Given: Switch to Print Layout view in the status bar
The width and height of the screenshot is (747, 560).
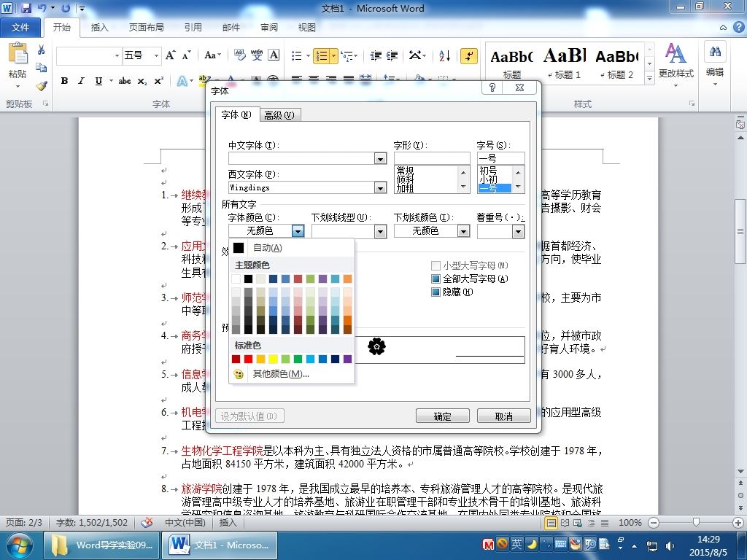Looking at the screenshot, I should point(551,523).
